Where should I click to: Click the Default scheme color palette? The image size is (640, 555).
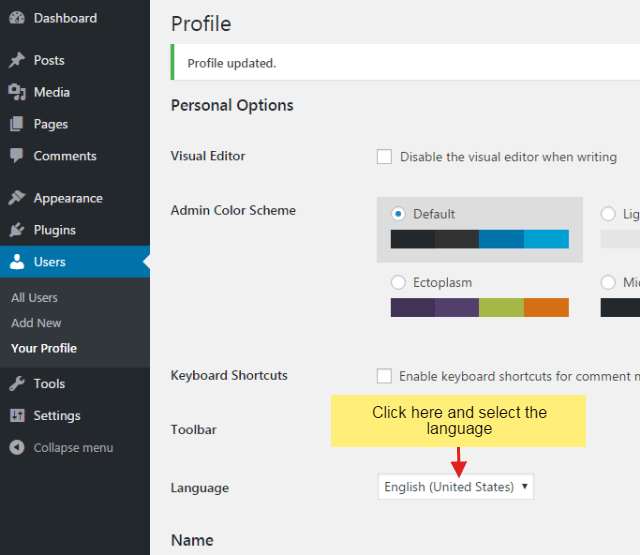pyautogui.click(x=480, y=239)
